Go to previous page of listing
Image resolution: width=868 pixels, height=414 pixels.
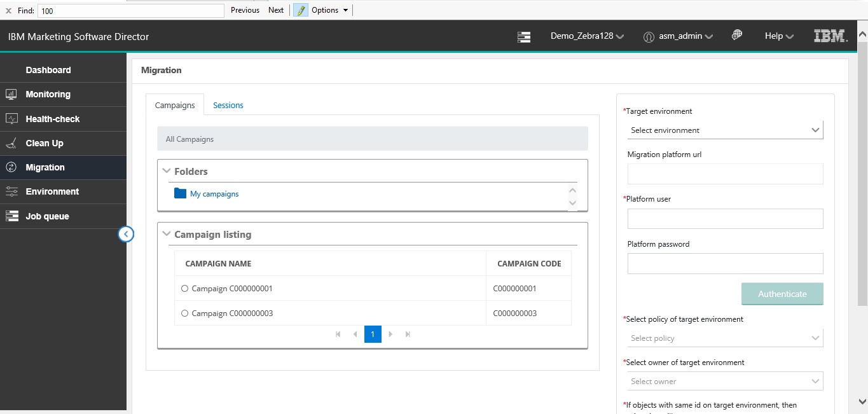coord(355,334)
